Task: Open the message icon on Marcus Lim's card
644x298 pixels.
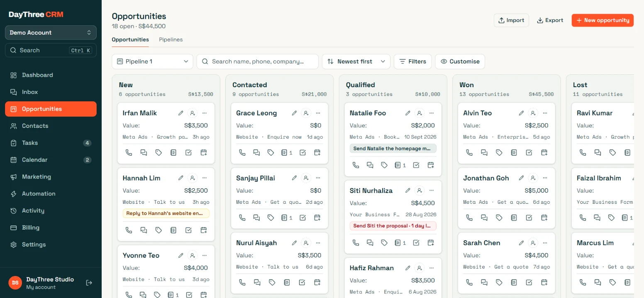Action: [x=598, y=282]
